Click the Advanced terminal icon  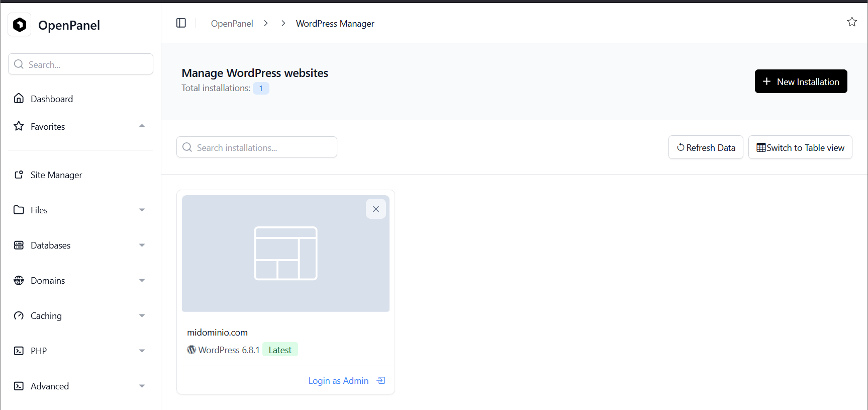(x=19, y=386)
